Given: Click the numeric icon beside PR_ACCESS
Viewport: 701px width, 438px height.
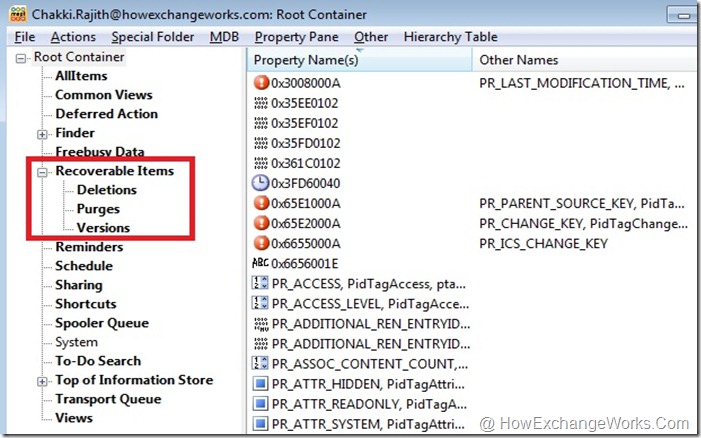Looking at the screenshot, I should coord(262,283).
